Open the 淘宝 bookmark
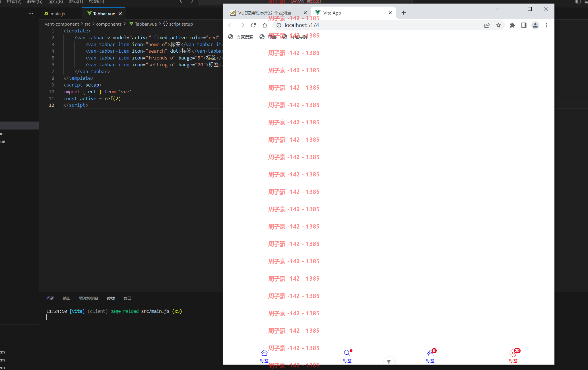The height and width of the screenshot is (370, 588). (268, 37)
